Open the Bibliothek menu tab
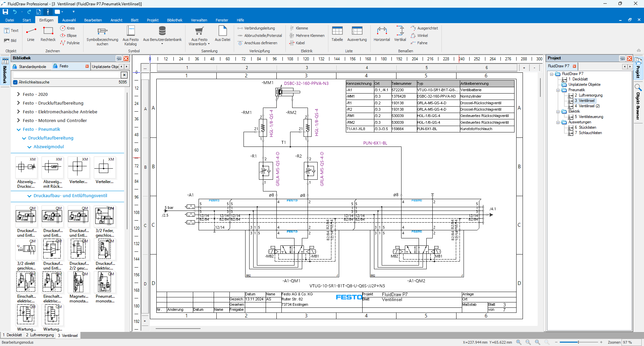Screen dimensions: 644x346 click(x=174, y=20)
